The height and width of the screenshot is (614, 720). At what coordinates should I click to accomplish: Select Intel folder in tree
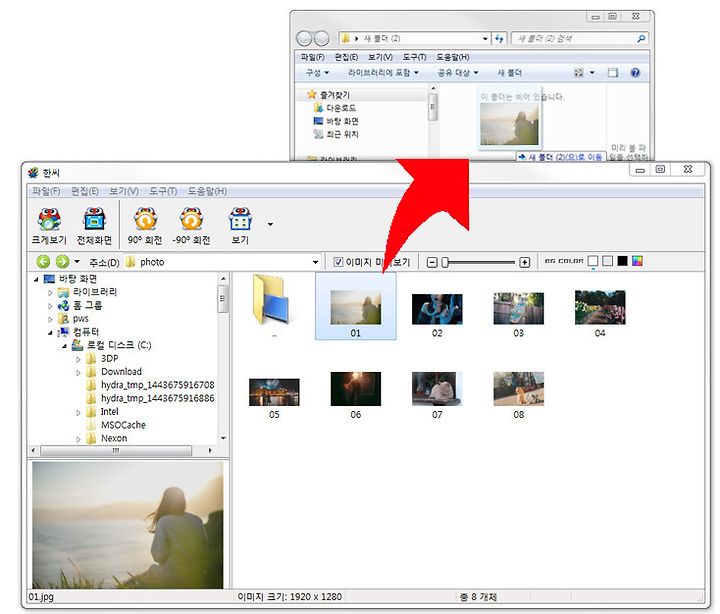(109, 411)
